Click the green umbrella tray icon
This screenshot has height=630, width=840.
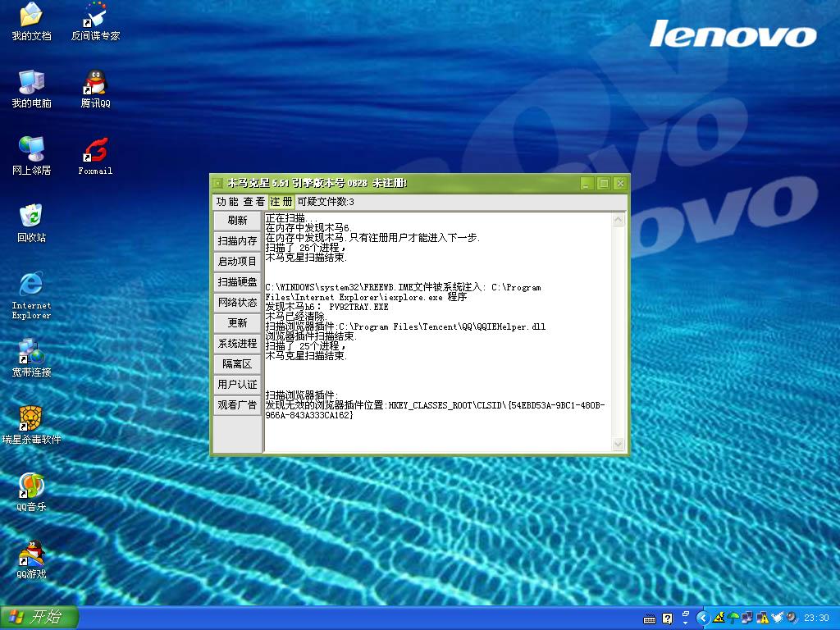pos(733,619)
